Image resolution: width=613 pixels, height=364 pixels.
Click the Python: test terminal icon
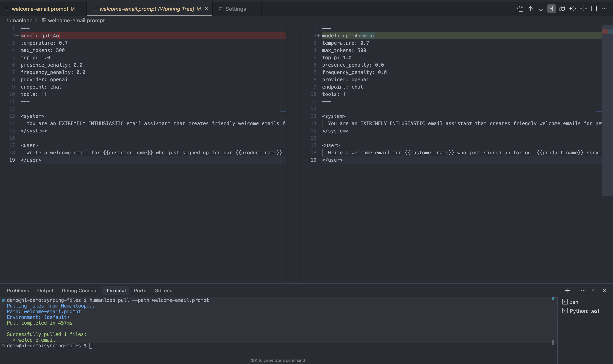565,311
